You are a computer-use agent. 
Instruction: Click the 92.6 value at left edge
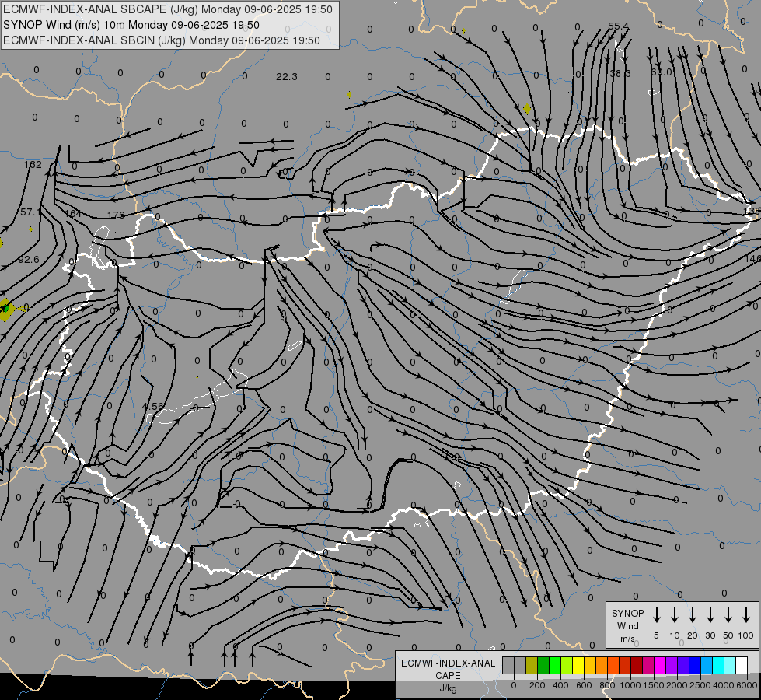click(29, 260)
